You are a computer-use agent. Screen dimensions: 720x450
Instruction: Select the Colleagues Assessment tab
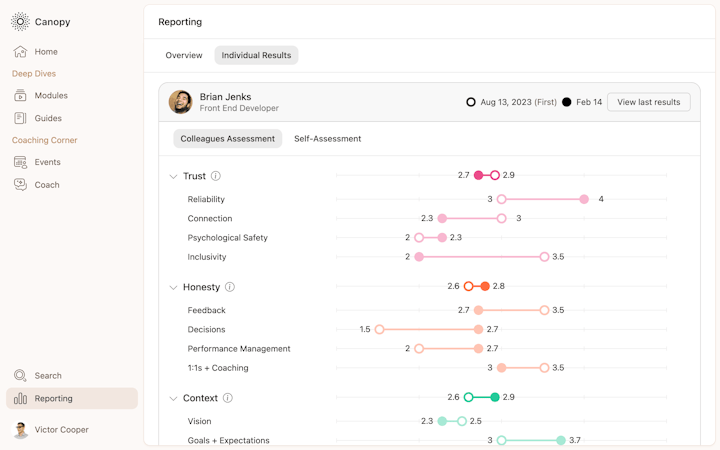coord(228,139)
